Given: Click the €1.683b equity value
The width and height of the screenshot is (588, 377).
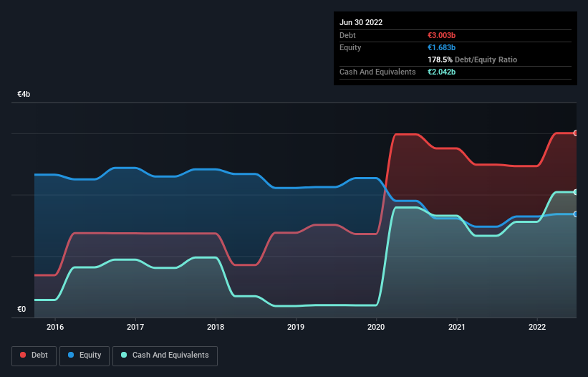Looking at the screenshot, I should tap(441, 47).
